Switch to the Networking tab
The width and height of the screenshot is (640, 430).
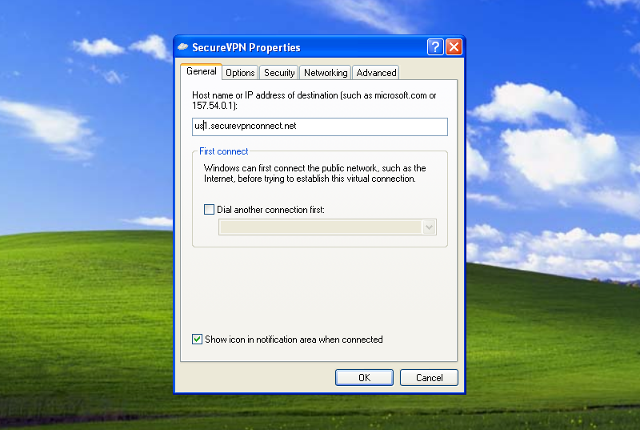325,73
